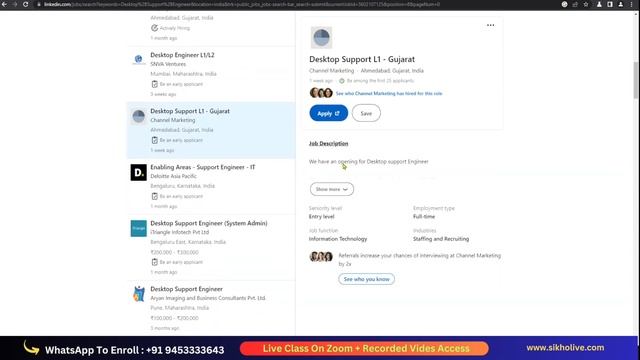Click the browser back arrow
The image size is (640, 360).
point(4,4)
